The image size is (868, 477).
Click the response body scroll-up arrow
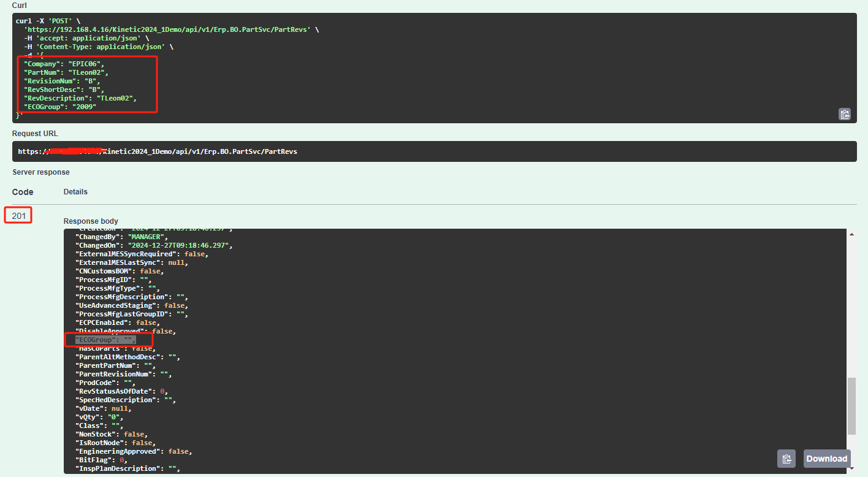pos(851,234)
